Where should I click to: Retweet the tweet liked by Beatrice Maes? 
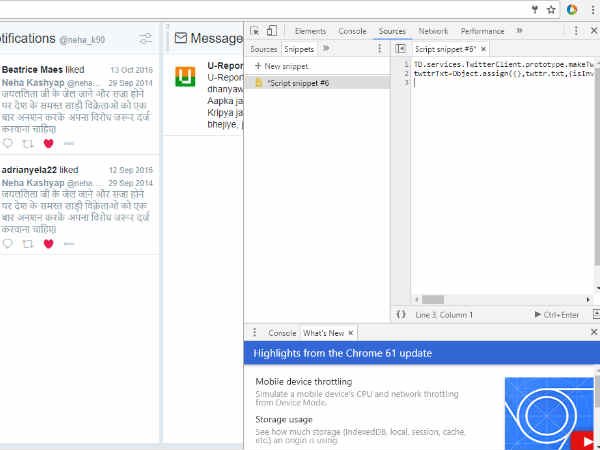[x=28, y=144]
